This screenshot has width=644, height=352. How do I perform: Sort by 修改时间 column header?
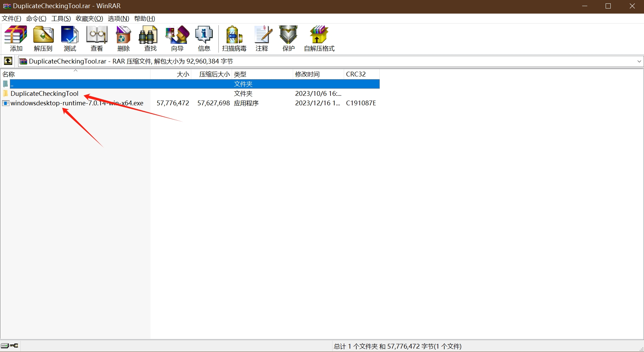[318, 74]
